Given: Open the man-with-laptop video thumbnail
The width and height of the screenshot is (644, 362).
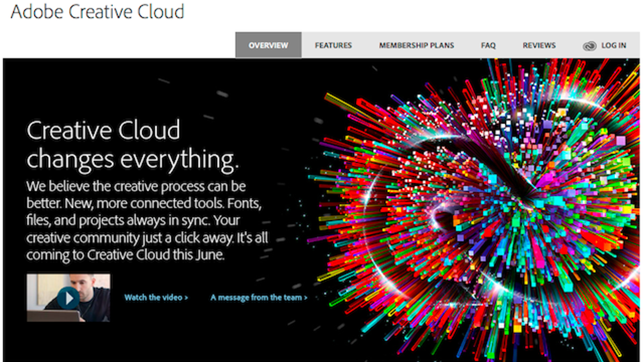Looking at the screenshot, I should click(68, 298).
